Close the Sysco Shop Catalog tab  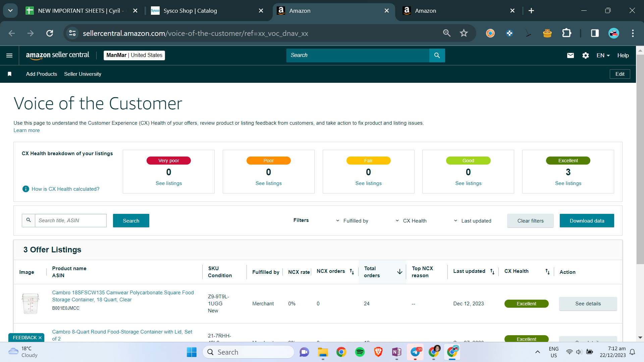coord(261,11)
